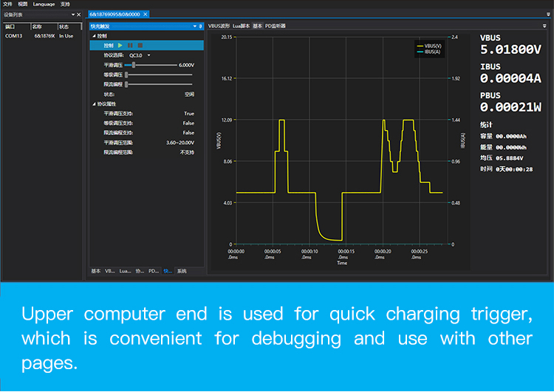
Task: Open the chart panel overflow arrow at right
Action: (x=544, y=26)
